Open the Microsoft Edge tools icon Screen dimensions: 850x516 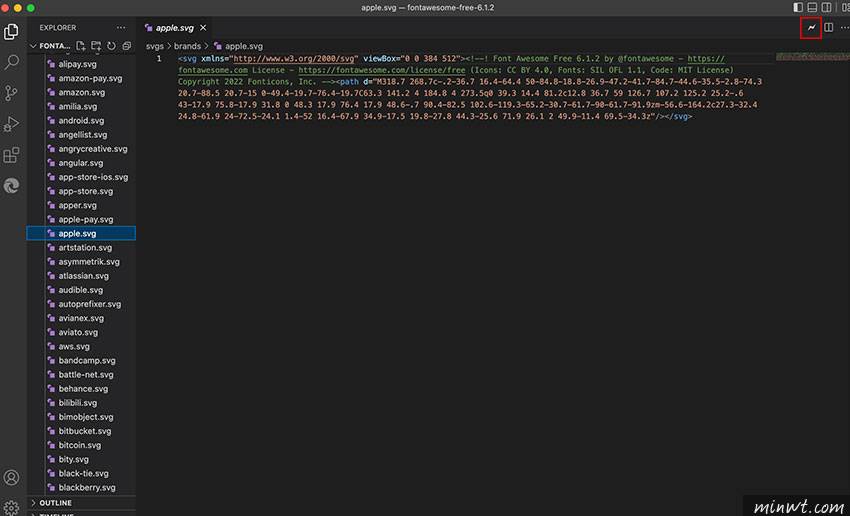click(12, 186)
